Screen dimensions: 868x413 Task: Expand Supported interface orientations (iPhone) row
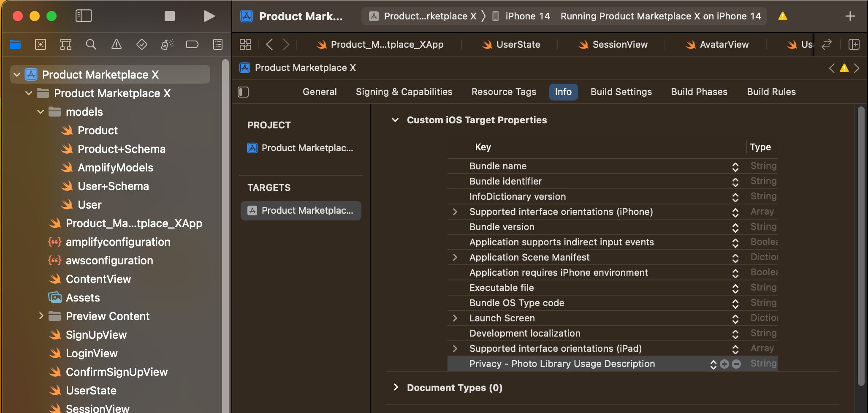coord(455,212)
